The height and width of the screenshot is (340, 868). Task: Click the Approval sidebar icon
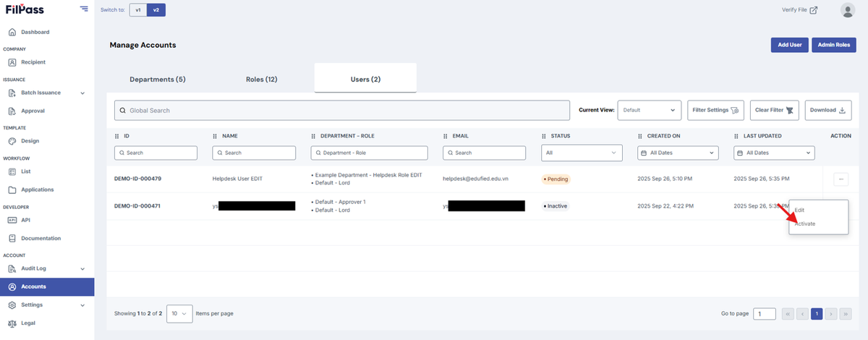[x=12, y=111]
